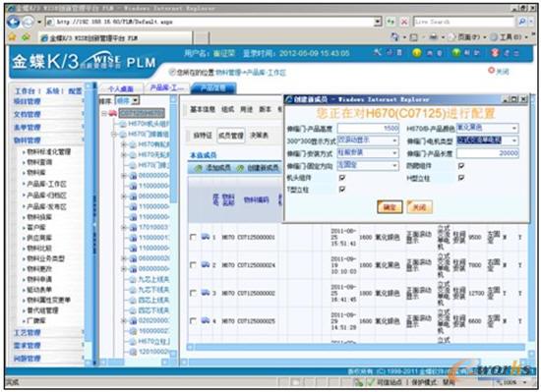Click the red Stop loading icon
Image resolution: width=541 pixels, height=392 pixels.
click(x=403, y=22)
